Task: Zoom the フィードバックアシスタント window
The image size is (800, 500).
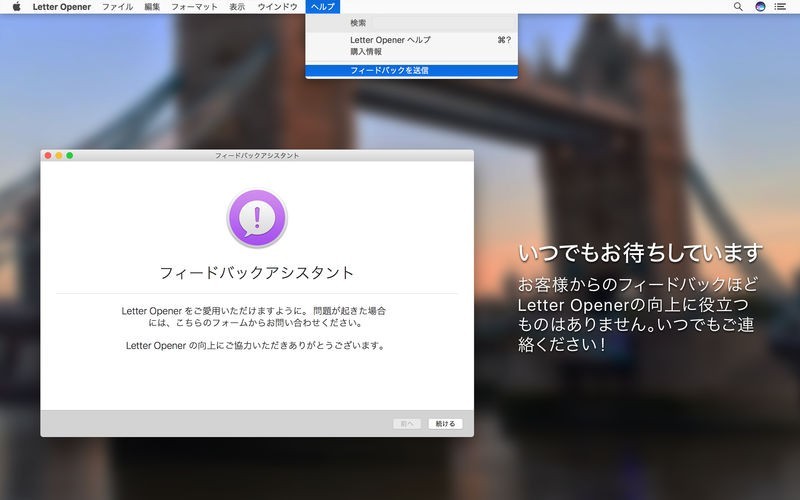Action: [x=69, y=156]
